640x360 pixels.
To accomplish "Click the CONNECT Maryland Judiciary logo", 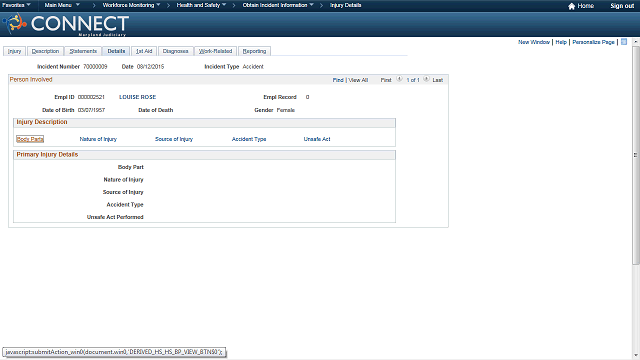I will pos(66,24).
